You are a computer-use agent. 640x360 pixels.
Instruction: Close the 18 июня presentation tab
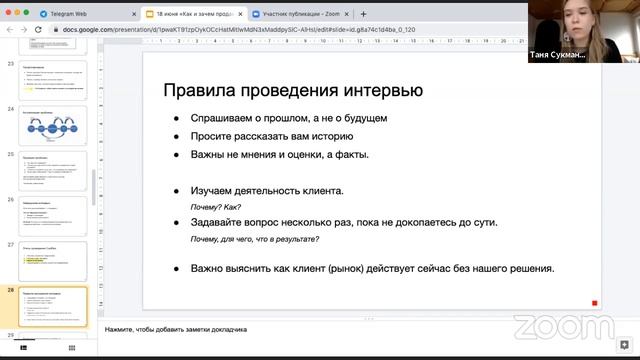240,14
